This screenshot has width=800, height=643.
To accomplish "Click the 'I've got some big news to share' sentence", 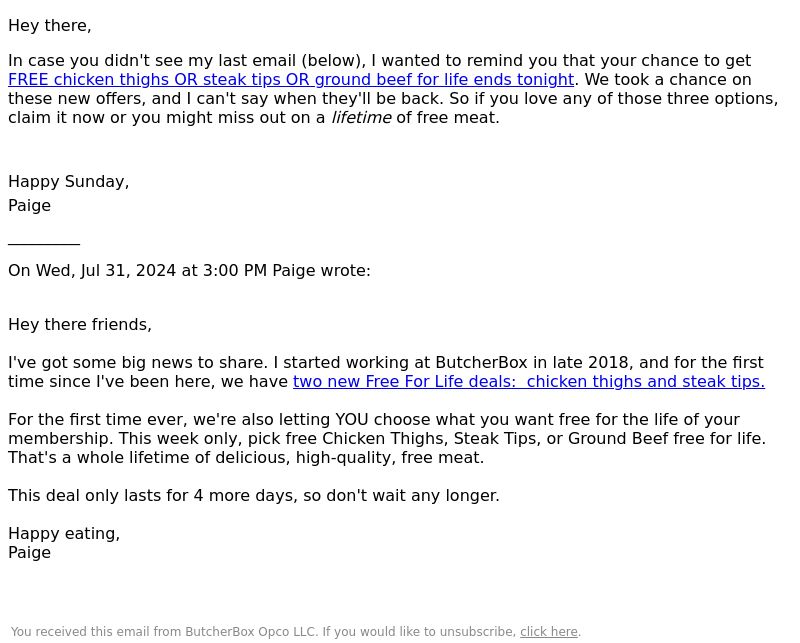I will click(138, 363).
